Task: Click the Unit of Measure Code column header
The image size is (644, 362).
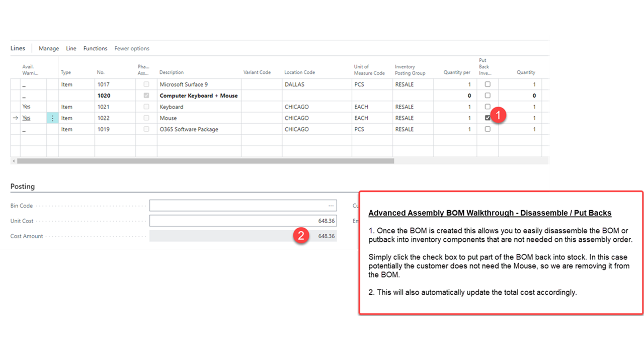Action: pyautogui.click(x=369, y=70)
